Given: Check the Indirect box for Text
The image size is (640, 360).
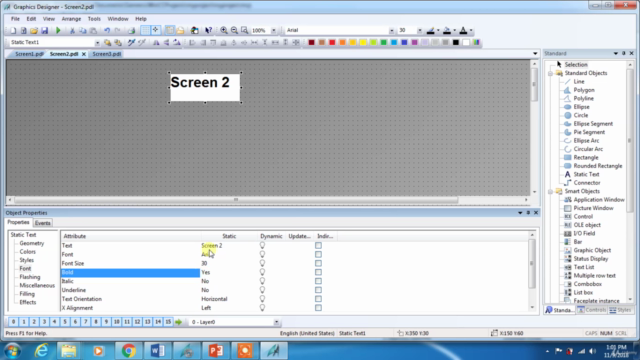Looking at the screenshot, I should (x=318, y=246).
